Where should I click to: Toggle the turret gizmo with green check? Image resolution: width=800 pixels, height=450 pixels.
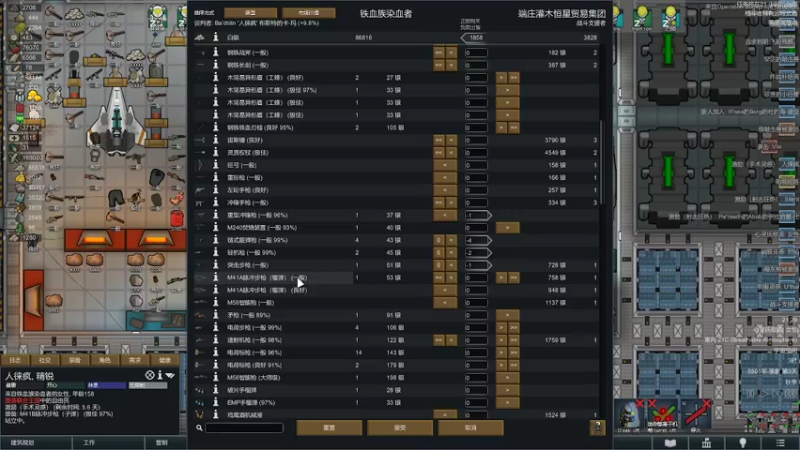(x=662, y=416)
